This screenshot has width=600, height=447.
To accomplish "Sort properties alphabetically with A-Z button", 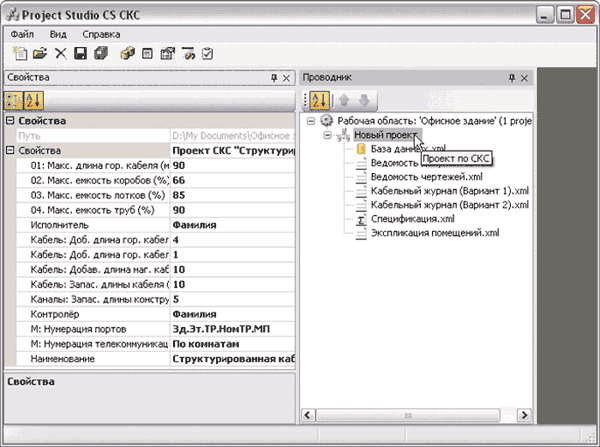I will tap(33, 101).
